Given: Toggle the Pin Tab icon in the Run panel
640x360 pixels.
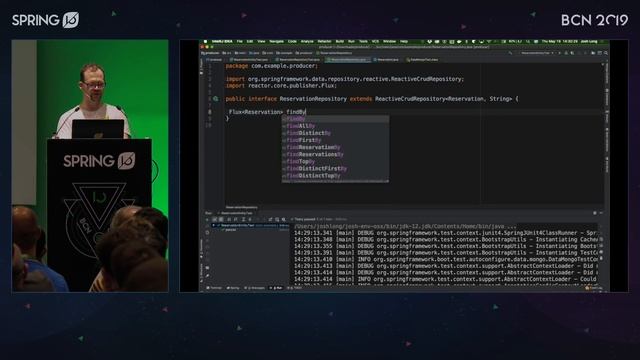Looking at the screenshot, I should [208, 276].
